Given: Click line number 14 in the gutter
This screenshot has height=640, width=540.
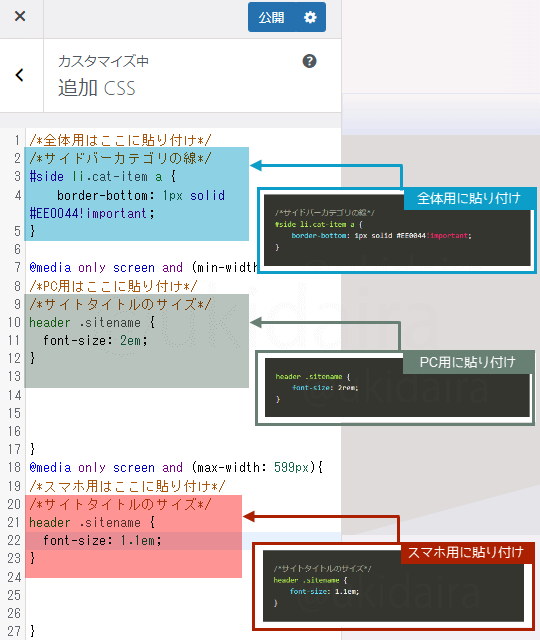Looking at the screenshot, I should (14, 395).
